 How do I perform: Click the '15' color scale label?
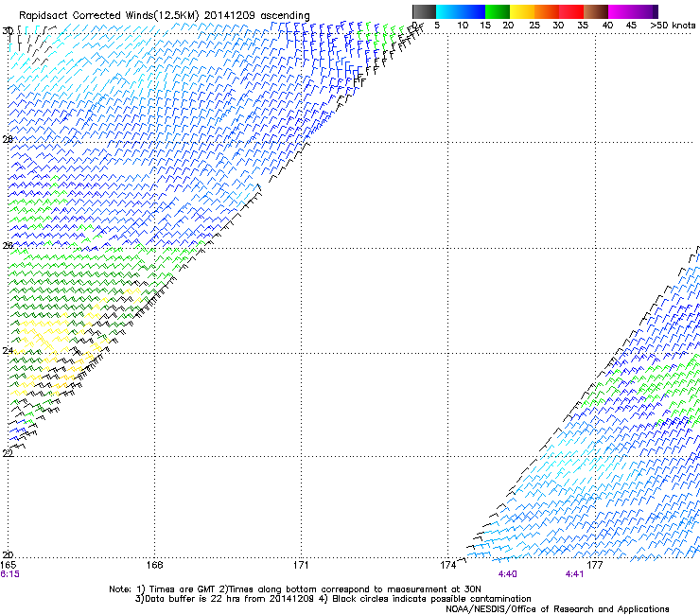pos(485,26)
